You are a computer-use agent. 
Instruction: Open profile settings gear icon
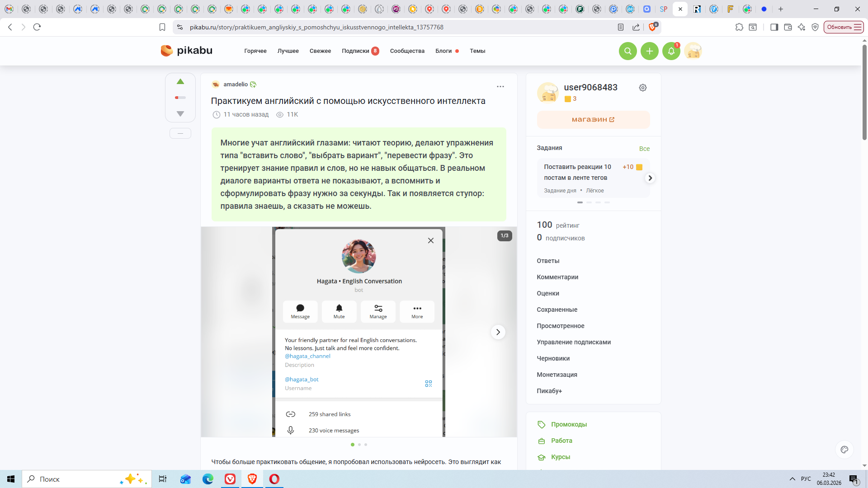pyautogui.click(x=642, y=88)
